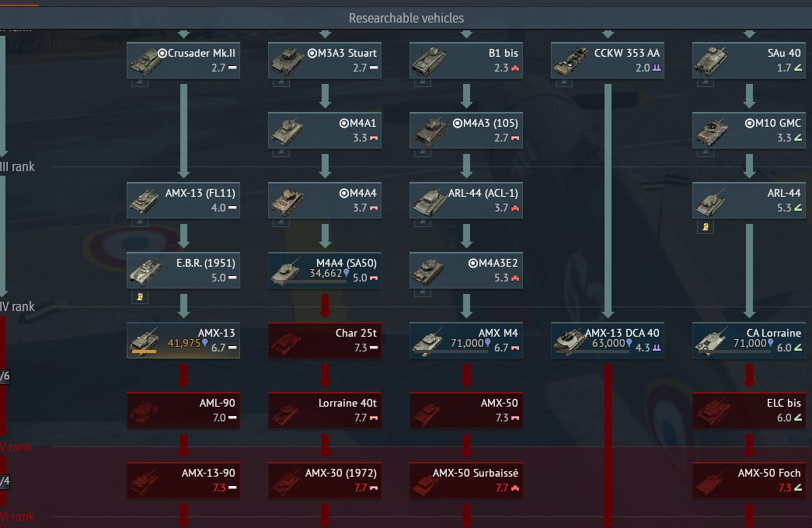This screenshot has width=812, height=528.
Task: Click crew badge icon under E.B.R. (1951)
Action: click(x=140, y=296)
